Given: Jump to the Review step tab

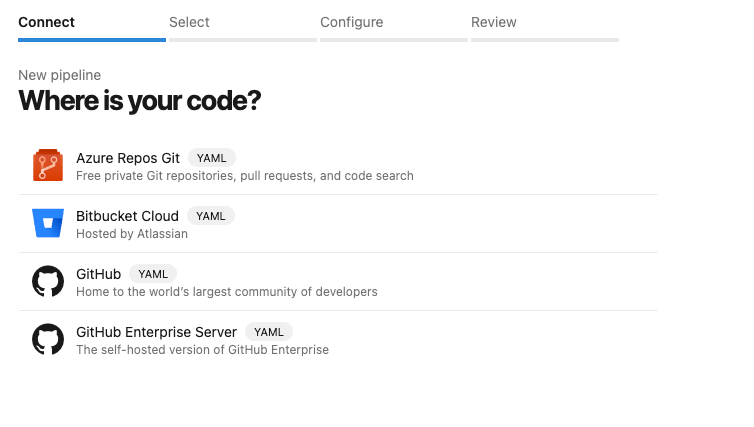Looking at the screenshot, I should 545,27.
